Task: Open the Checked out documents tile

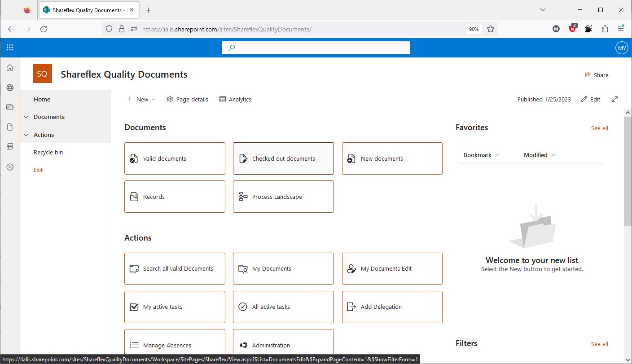Action: (x=283, y=158)
